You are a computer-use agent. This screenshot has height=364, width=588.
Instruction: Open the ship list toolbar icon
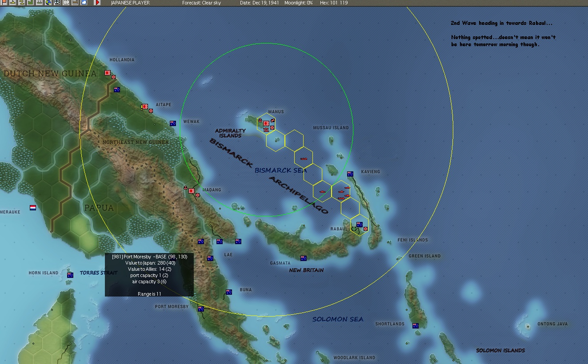39,3
